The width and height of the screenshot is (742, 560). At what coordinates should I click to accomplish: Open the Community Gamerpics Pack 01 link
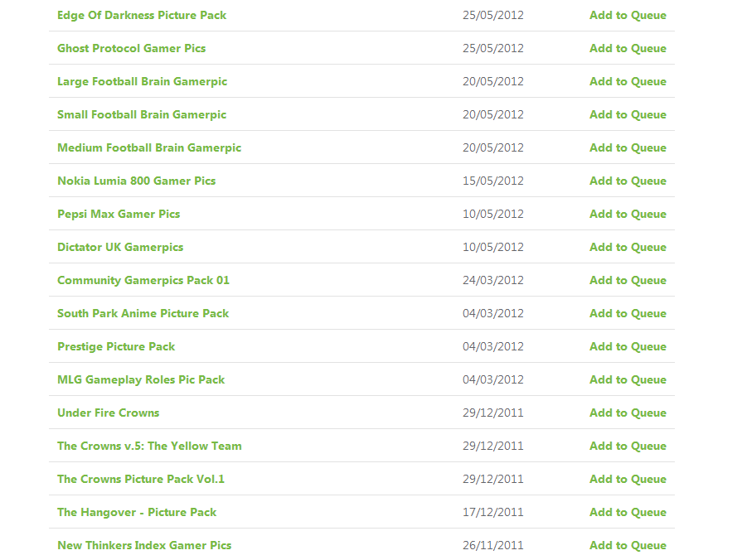pyautogui.click(x=143, y=280)
